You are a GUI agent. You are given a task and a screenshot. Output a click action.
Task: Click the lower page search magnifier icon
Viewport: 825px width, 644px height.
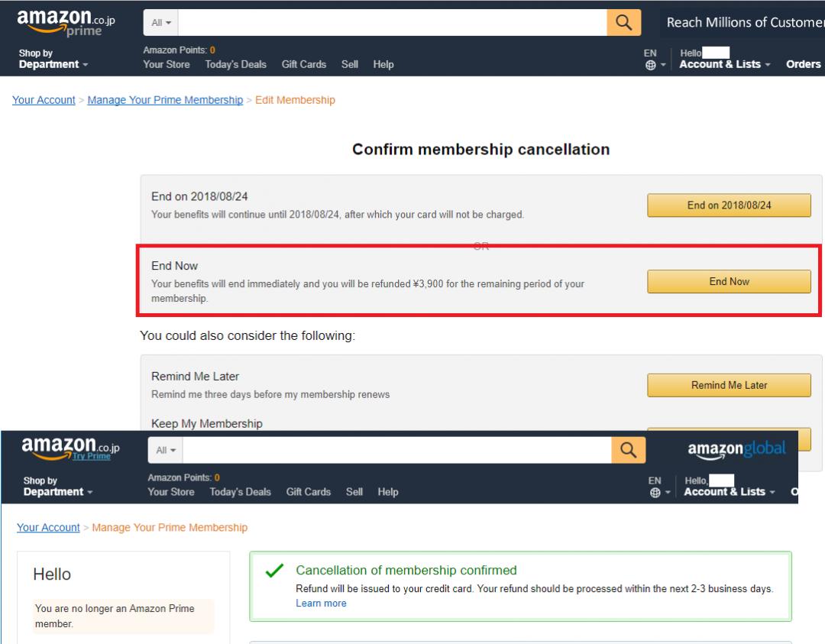(628, 451)
